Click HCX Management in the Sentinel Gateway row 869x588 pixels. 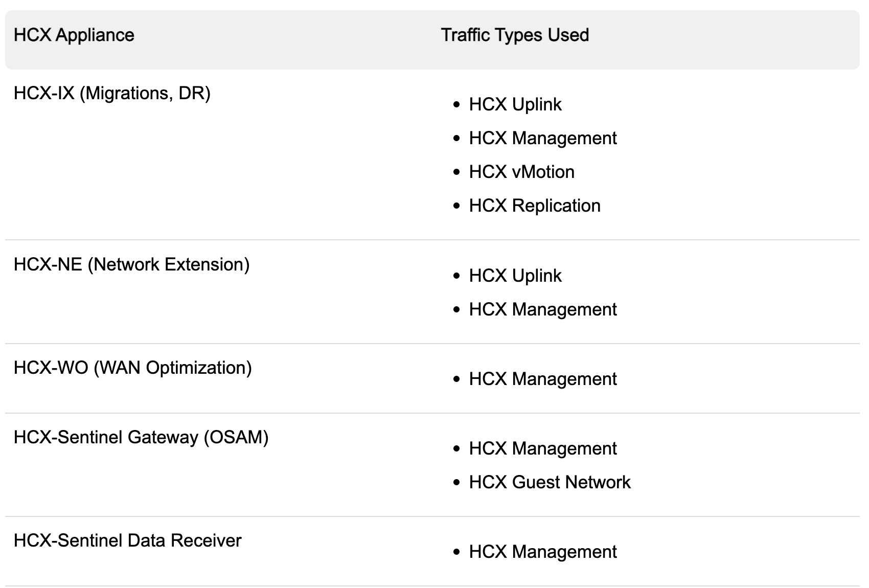(x=542, y=449)
